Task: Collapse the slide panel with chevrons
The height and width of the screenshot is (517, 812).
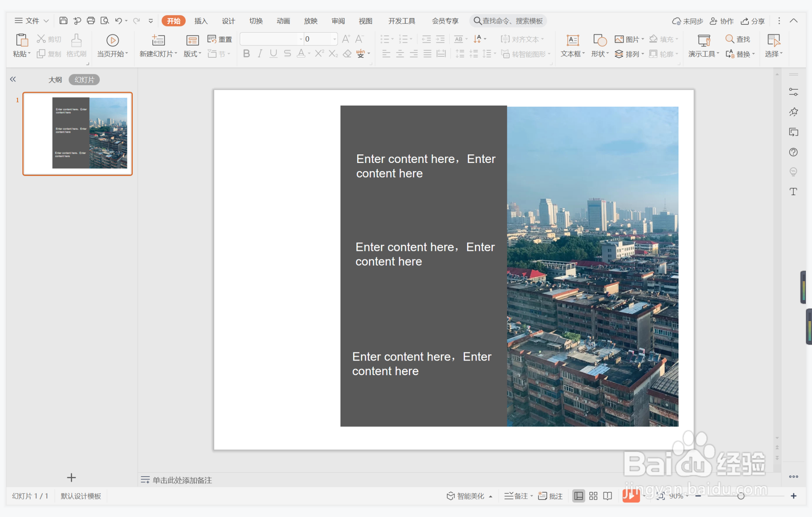Action: click(x=13, y=79)
